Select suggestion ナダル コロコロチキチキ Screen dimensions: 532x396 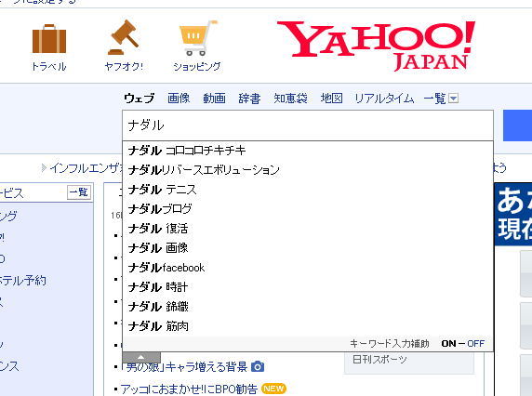pos(308,151)
